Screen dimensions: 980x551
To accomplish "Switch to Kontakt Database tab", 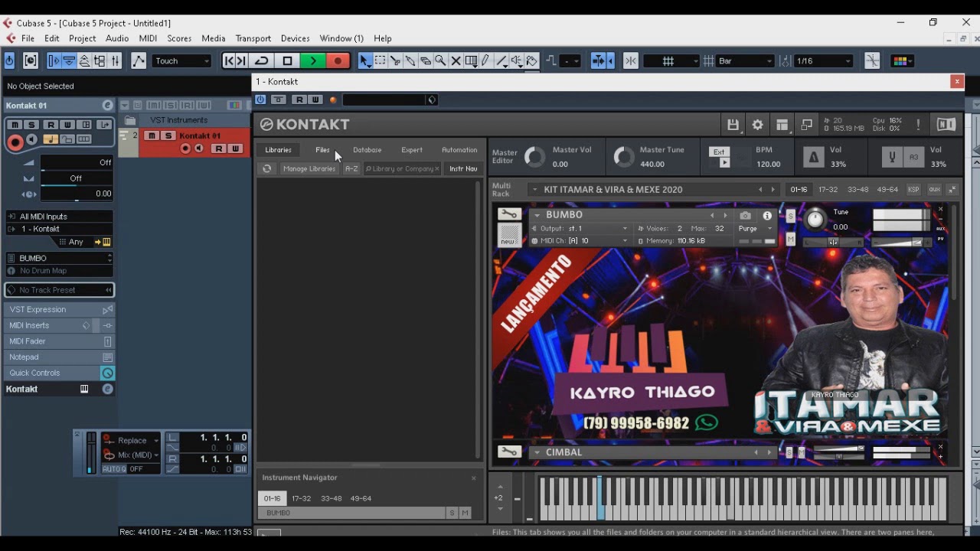I will (367, 150).
